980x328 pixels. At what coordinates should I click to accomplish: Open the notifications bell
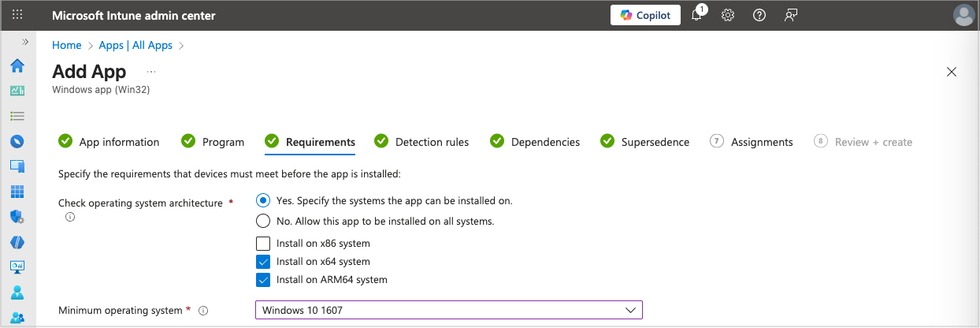point(697,15)
